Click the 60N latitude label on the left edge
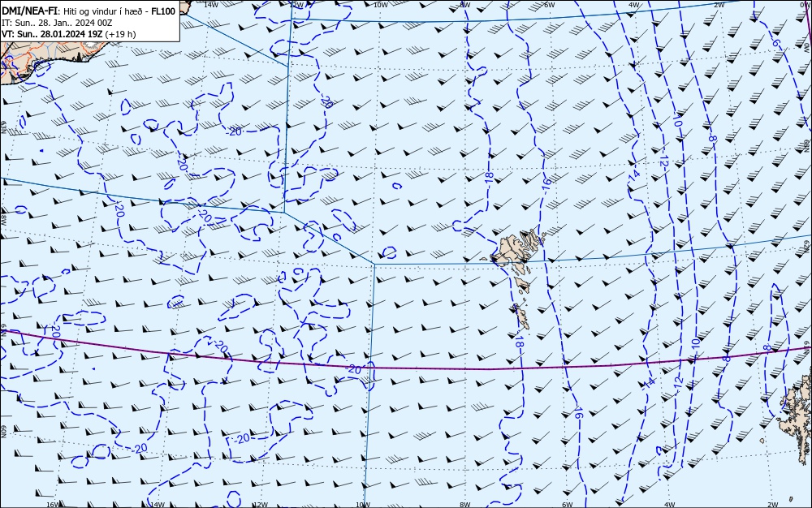 click(3, 432)
